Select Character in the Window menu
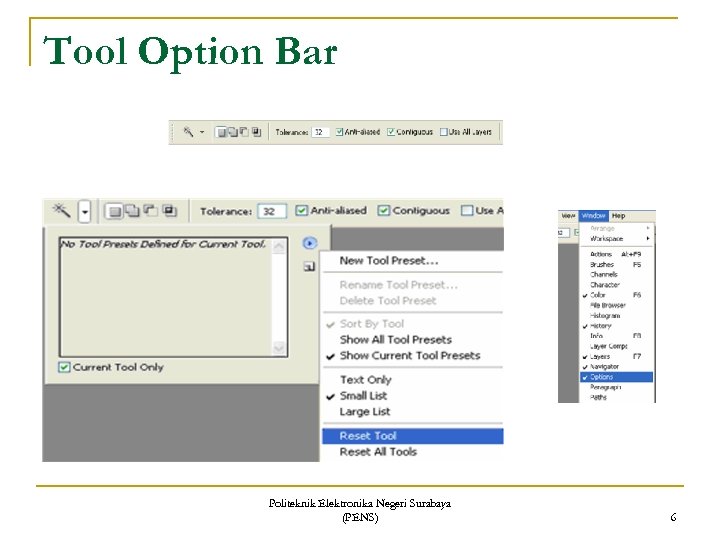720x540 pixels. [616, 285]
